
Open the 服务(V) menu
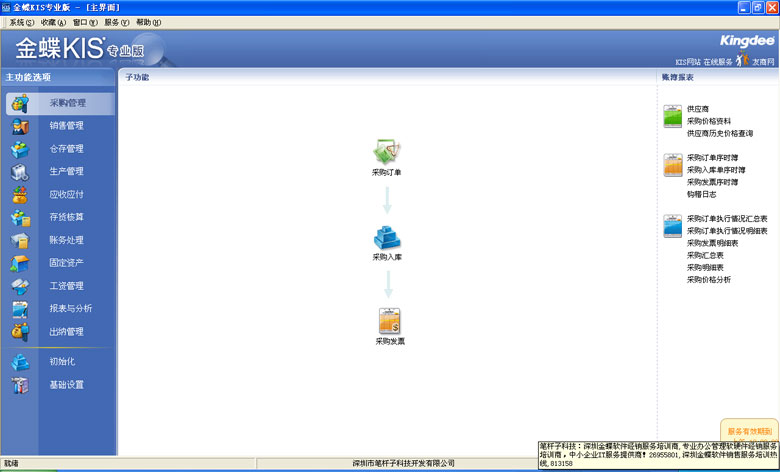tap(117, 22)
